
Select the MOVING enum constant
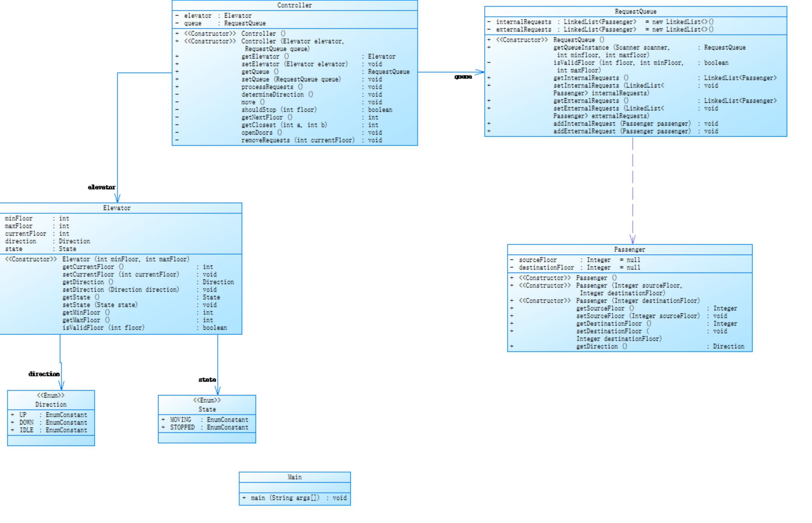181,419
